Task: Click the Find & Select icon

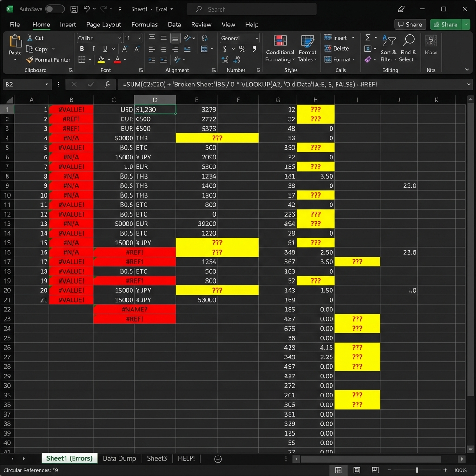Action: pyautogui.click(x=408, y=48)
